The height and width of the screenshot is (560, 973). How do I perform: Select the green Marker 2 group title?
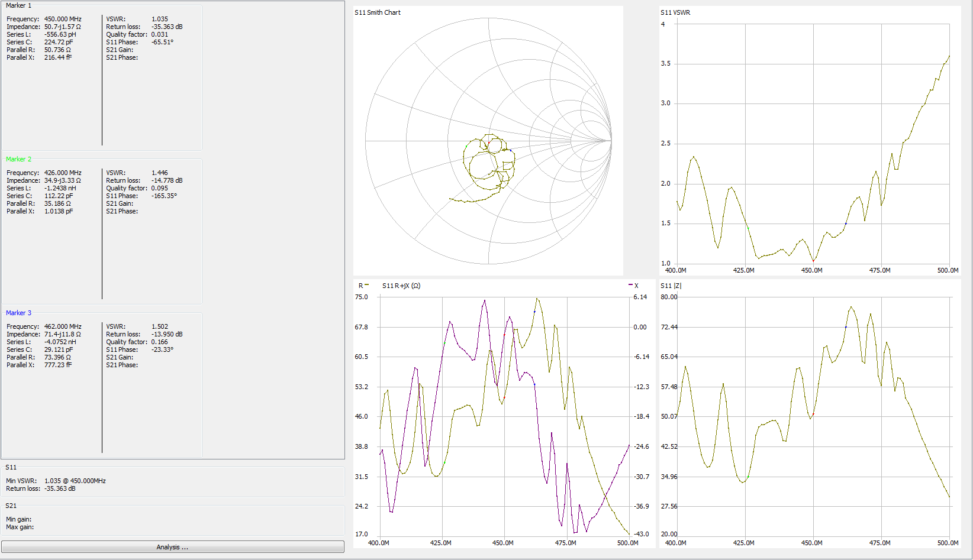(18, 159)
